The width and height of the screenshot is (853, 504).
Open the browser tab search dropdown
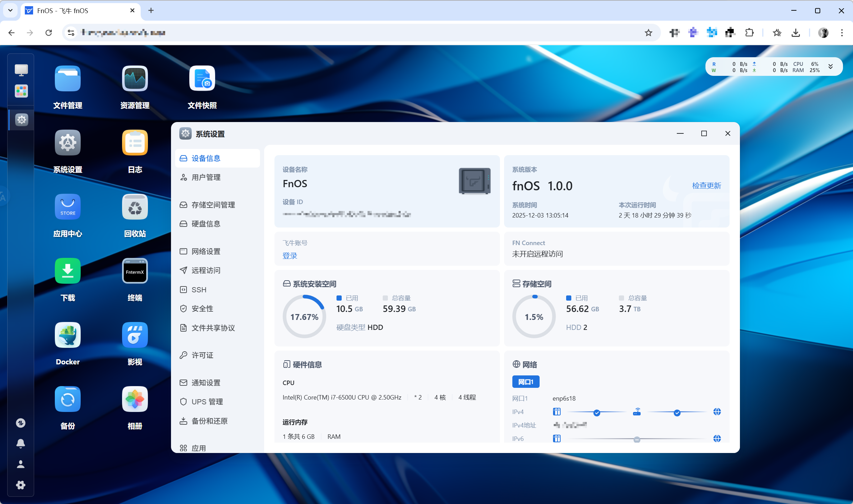(x=10, y=10)
